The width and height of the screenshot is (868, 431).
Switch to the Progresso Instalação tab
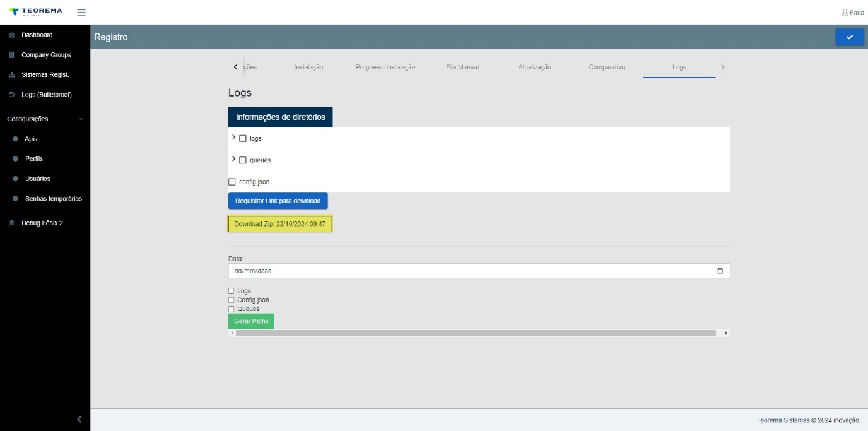tap(385, 67)
